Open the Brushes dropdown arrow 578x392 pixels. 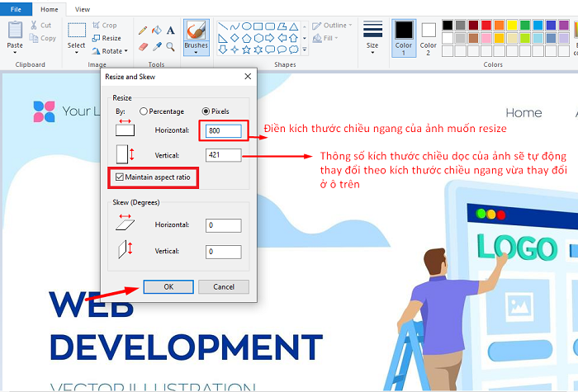(x=197, y=53)
